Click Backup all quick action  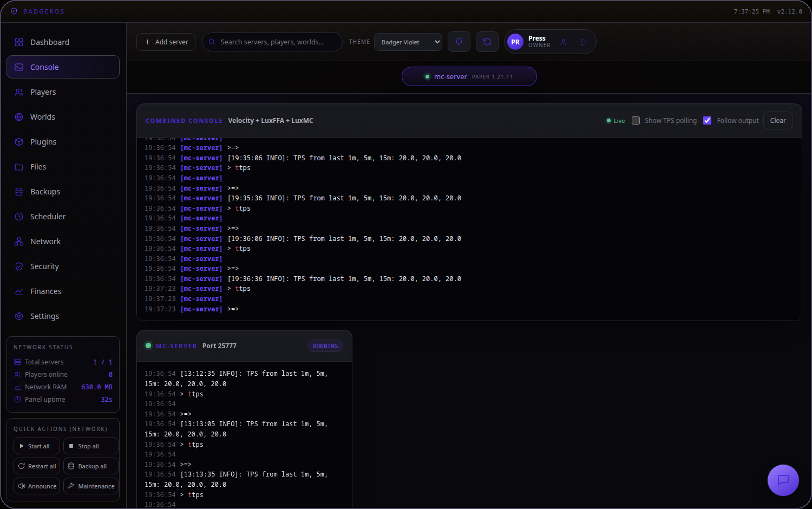click(x=91, y=466)
